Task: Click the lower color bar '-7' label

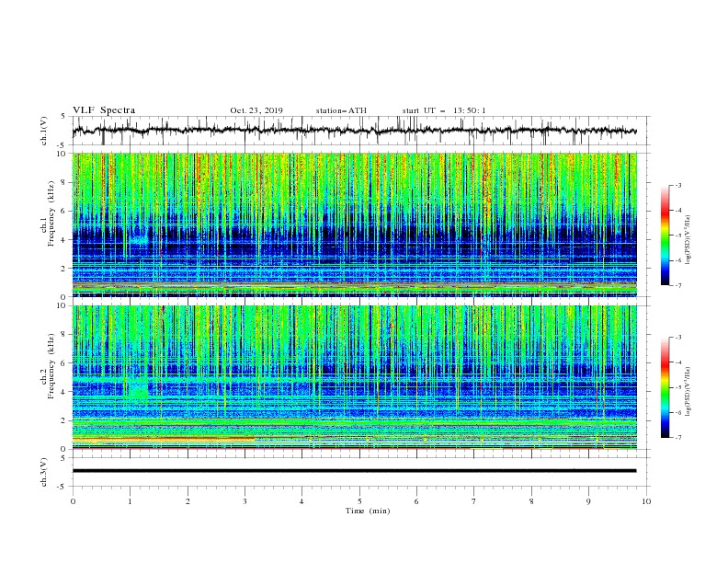Action: [x=677, y=437]
